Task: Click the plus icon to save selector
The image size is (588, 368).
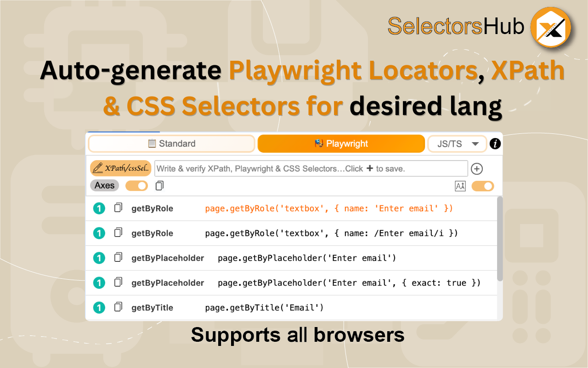Action: 477,169
